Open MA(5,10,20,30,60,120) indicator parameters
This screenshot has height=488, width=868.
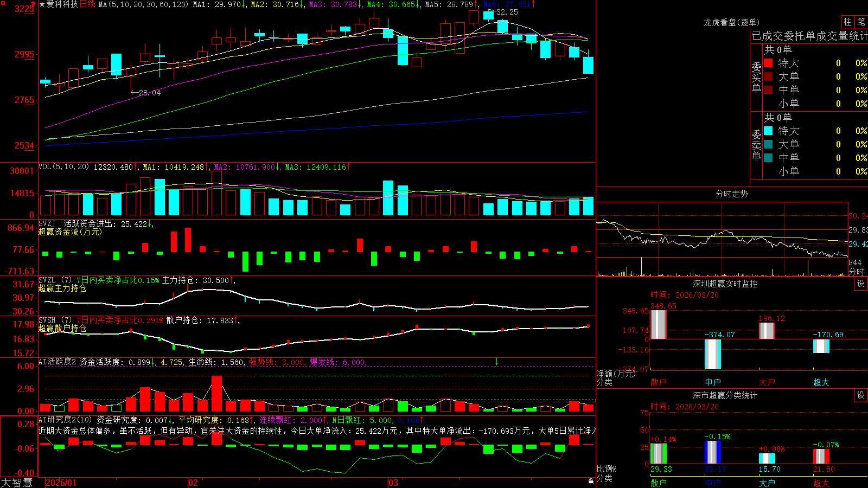143,4
